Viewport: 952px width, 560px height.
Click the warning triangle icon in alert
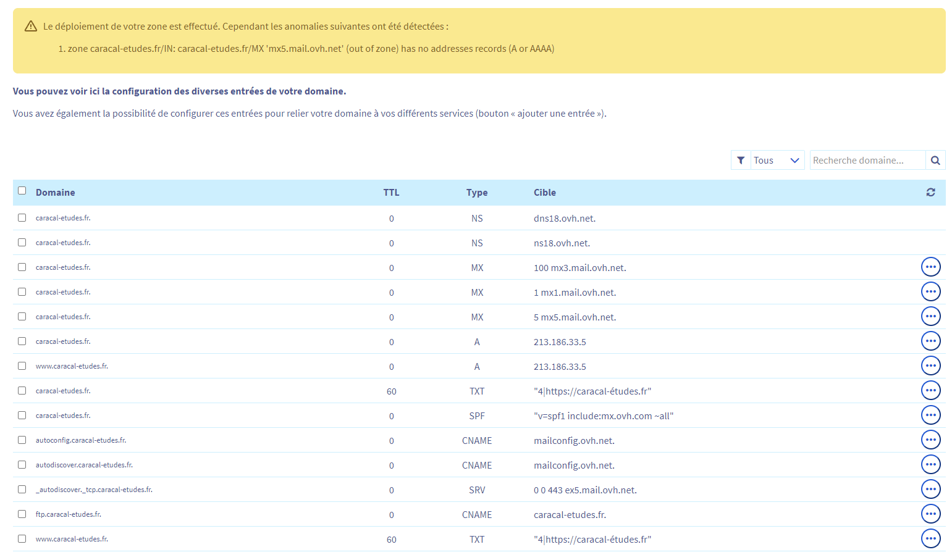pos(31,27)
